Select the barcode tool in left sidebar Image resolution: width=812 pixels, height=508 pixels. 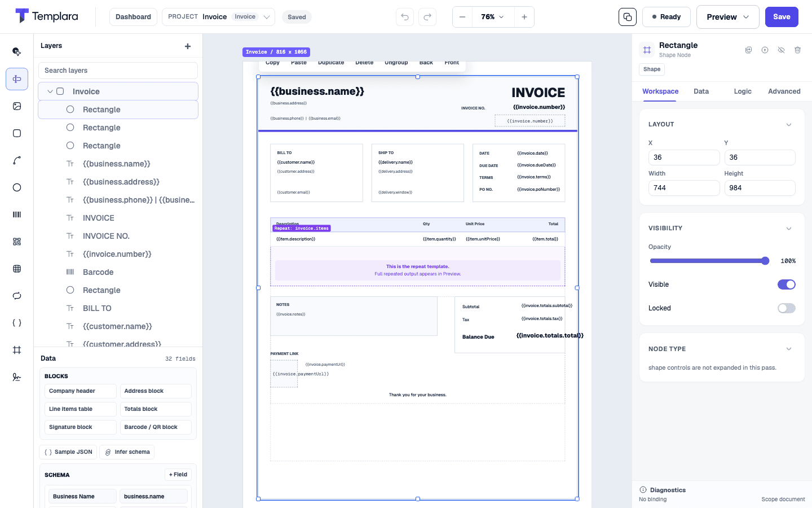point(17,214)
